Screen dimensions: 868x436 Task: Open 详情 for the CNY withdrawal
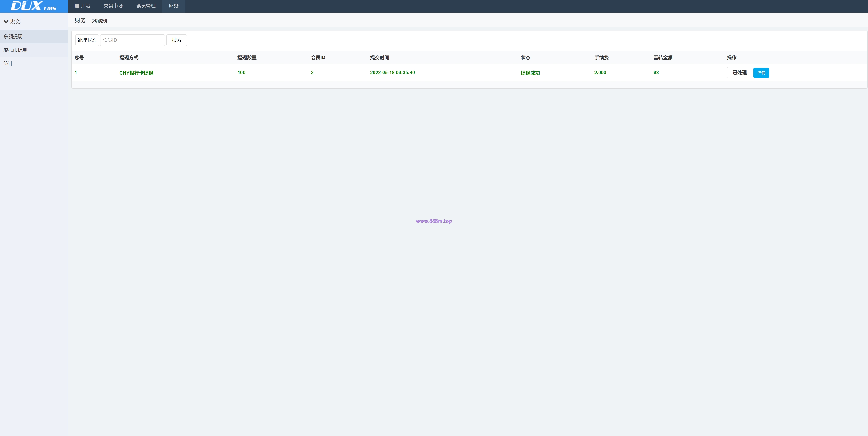pyautogui.click(x=761, y=73)
